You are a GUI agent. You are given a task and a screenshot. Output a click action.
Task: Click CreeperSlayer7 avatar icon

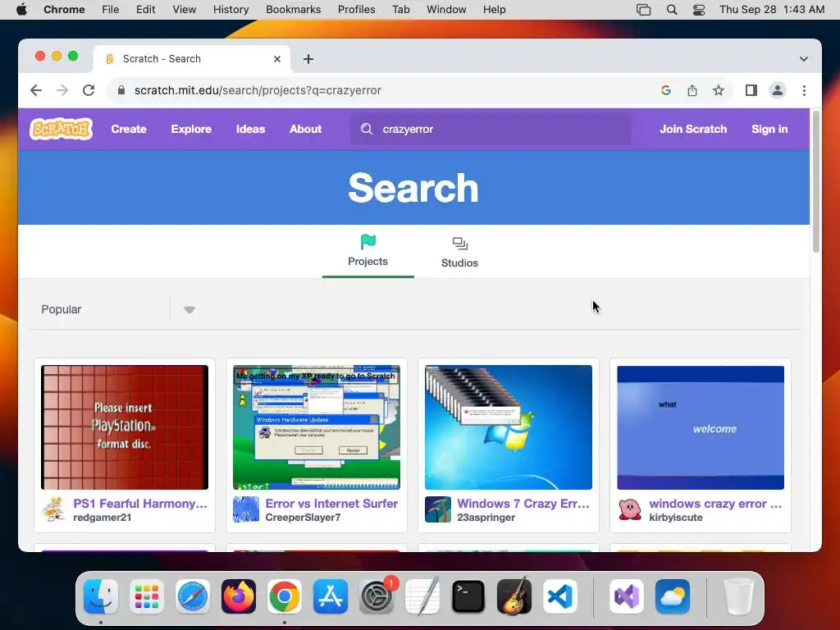click(246, 509)
